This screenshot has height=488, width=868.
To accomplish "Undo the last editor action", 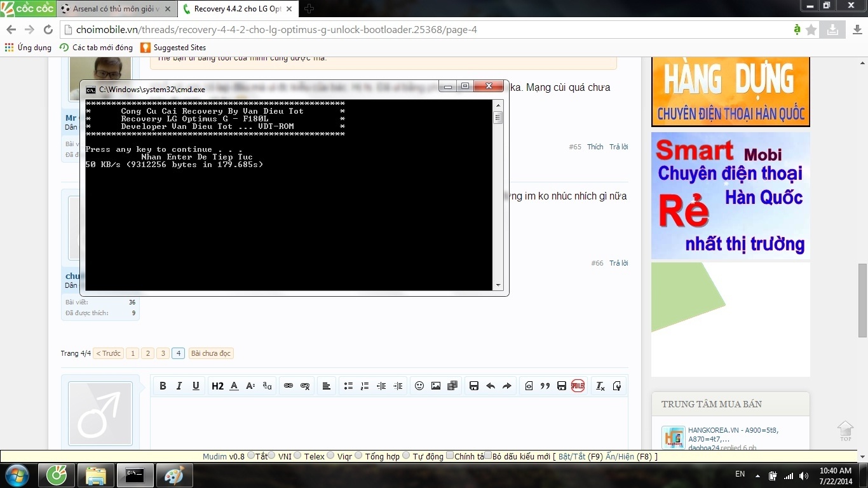I will click(x=491, y=386).
